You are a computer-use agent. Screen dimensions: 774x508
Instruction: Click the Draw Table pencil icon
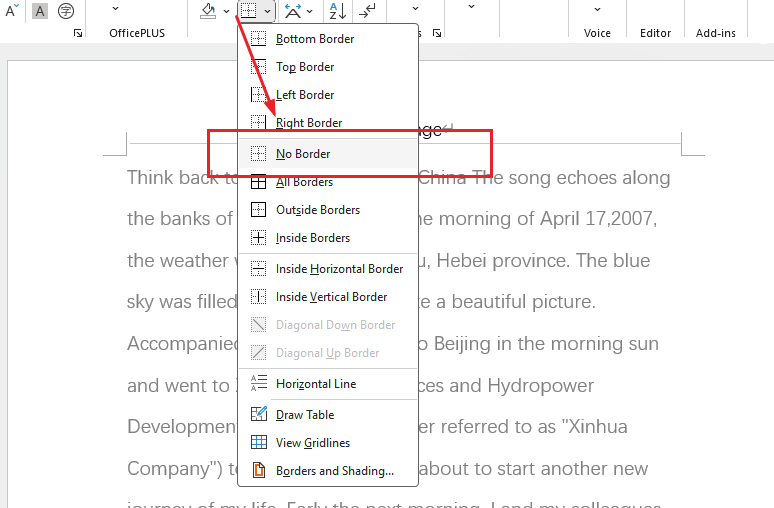pos(259,414)
